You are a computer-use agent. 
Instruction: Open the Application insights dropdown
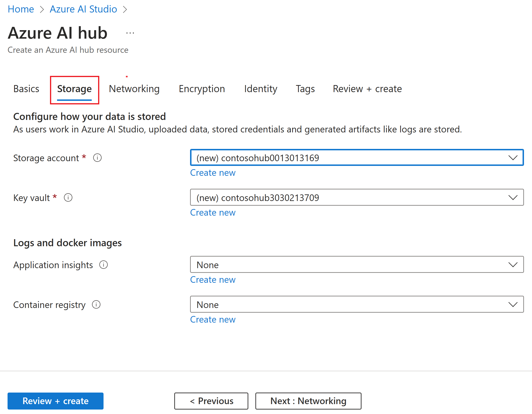(357, 265)
